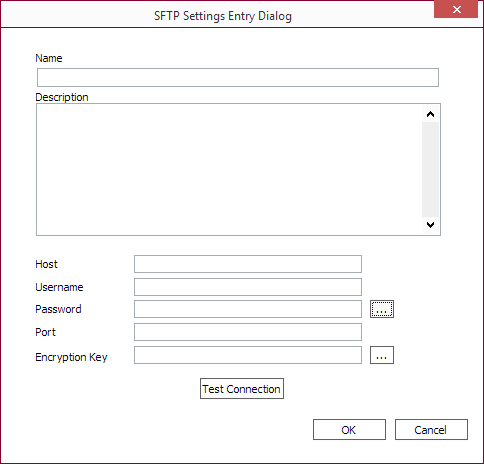Click the Encryption Key label text
484x464 pixels.
(x=71, y=357)
